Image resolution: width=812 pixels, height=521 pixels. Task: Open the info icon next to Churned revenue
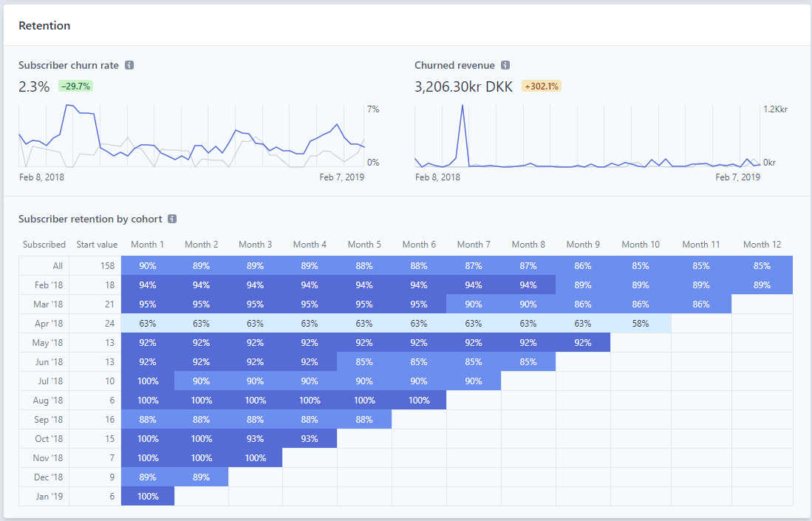tap(505, 65)
